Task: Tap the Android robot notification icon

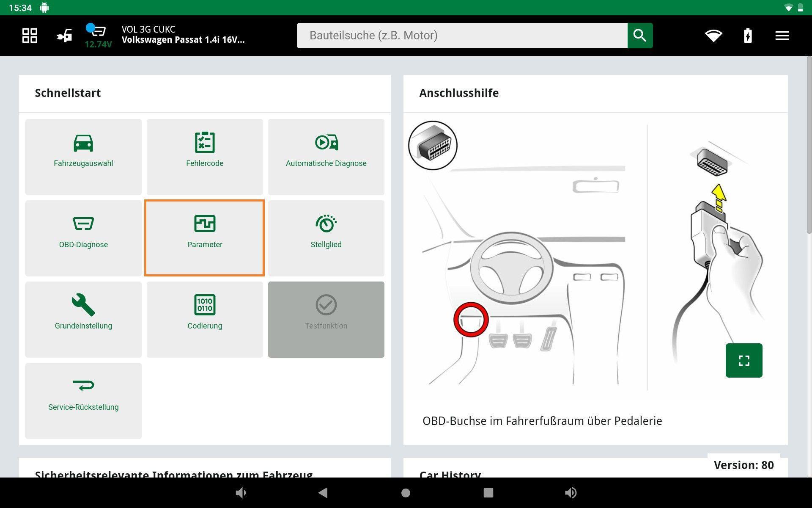Action: point(44,8)
